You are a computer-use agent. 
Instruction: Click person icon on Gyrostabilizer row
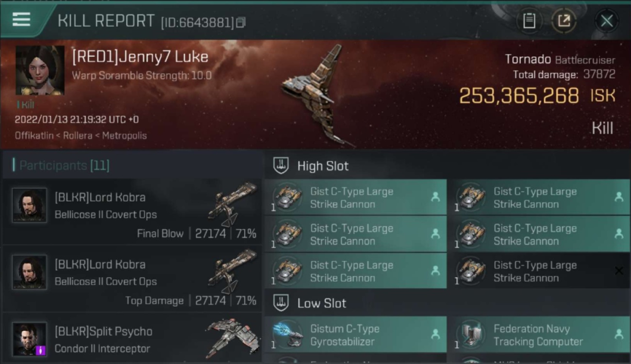coord(435,334)
